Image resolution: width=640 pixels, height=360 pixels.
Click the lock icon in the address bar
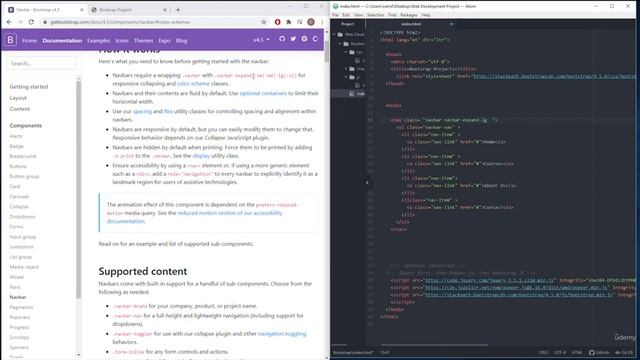(45, 22)
